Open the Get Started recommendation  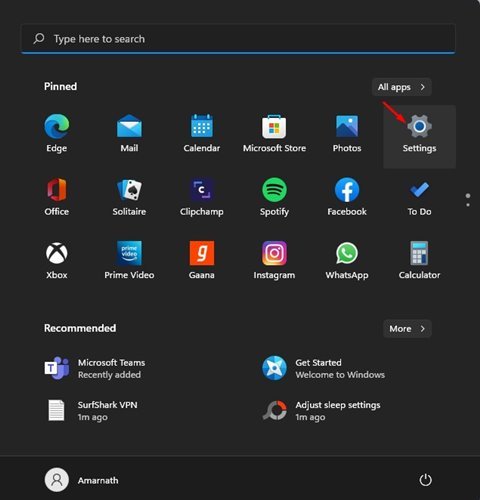[x=323, y=369]
